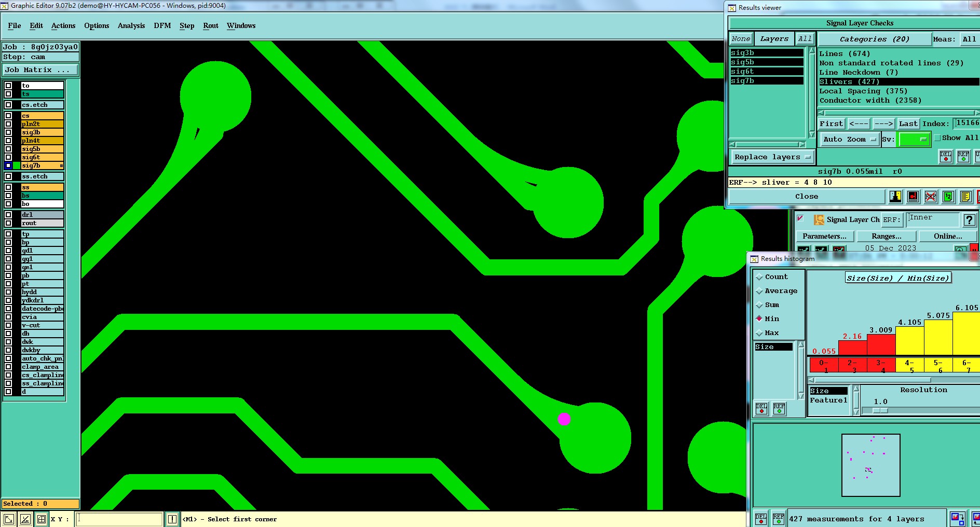Toggle visibility checkbox for layer cs
980x527 pixels.
pos(8,116)
